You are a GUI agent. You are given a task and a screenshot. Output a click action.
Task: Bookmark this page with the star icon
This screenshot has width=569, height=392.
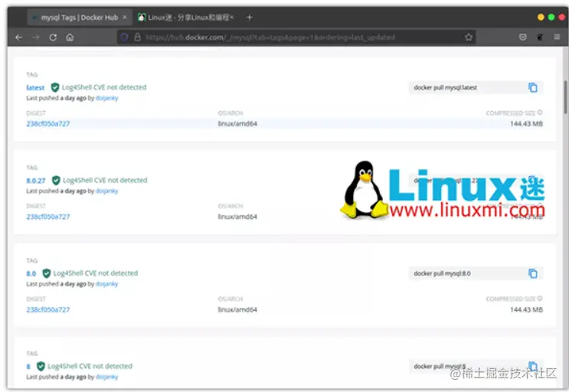click(469, 37)
